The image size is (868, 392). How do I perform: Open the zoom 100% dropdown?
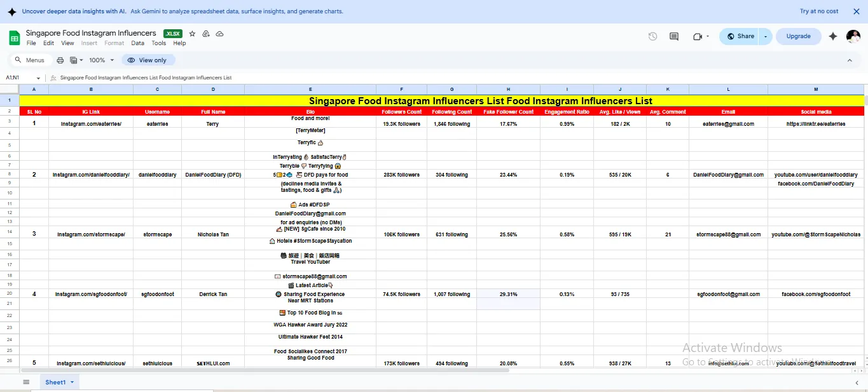coord(101,60)
